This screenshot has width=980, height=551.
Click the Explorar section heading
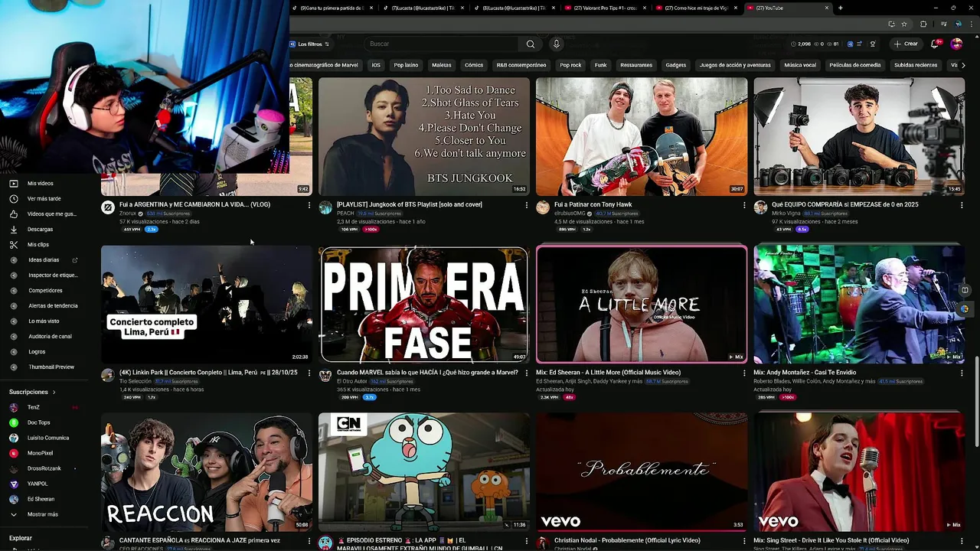pyautogui.click(x=21, y=538)
